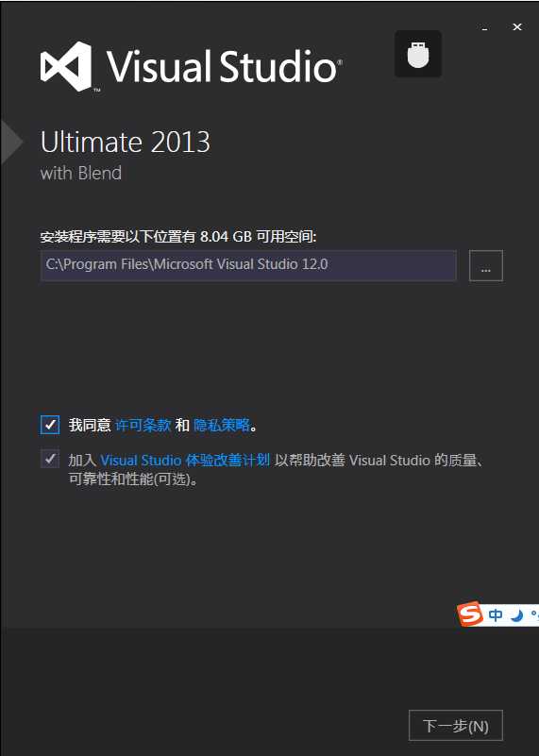Click the 'with Blend' subtitle text

click(81, 173)
